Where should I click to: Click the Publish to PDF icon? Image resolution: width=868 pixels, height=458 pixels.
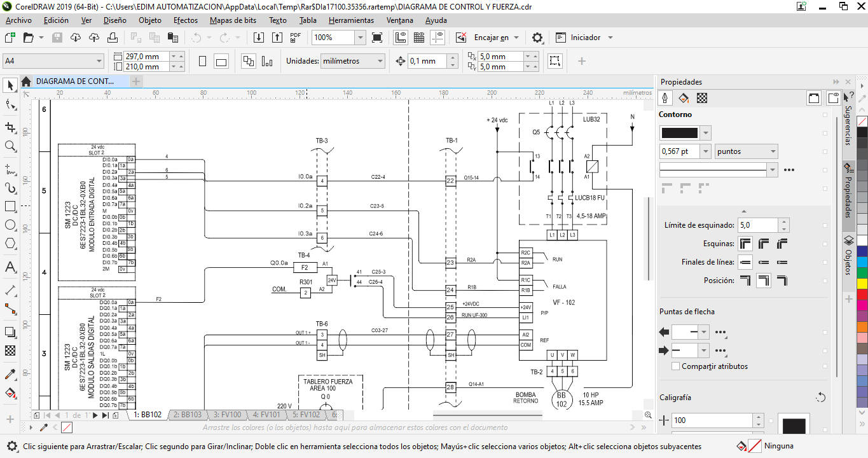(x=295, y=38)
